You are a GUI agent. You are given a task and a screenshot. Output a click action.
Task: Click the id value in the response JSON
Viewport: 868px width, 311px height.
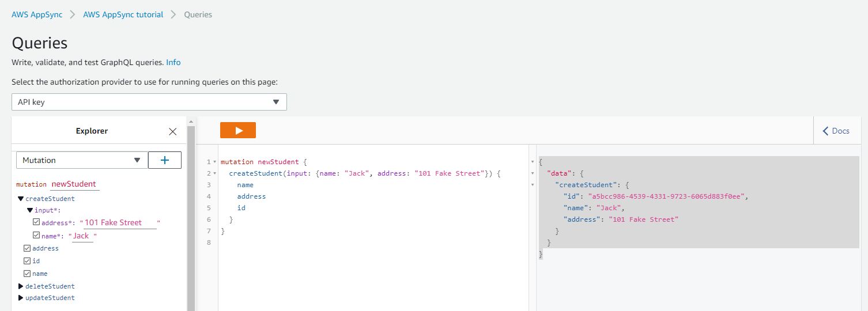667,196
